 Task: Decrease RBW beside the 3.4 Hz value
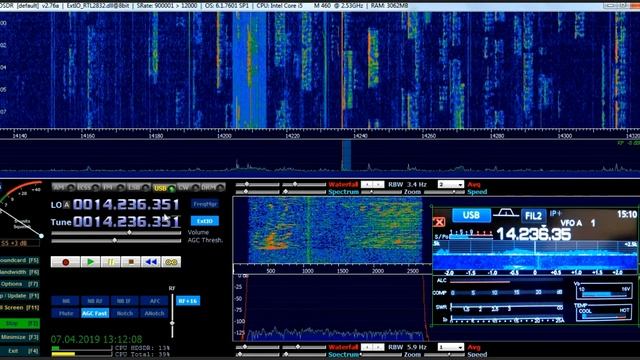(x=367, y=184)
